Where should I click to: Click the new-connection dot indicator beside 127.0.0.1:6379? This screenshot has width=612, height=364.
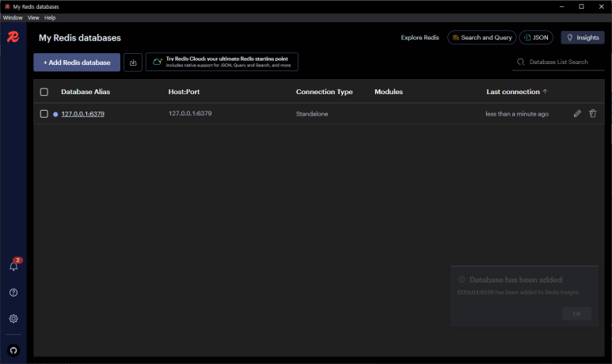coord(55,114)
